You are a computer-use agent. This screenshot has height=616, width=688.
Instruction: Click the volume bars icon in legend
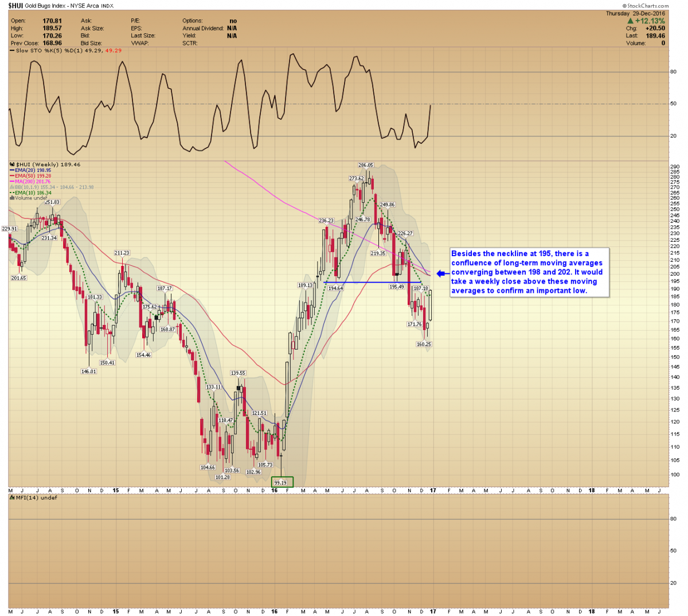[x=11, y=198]
